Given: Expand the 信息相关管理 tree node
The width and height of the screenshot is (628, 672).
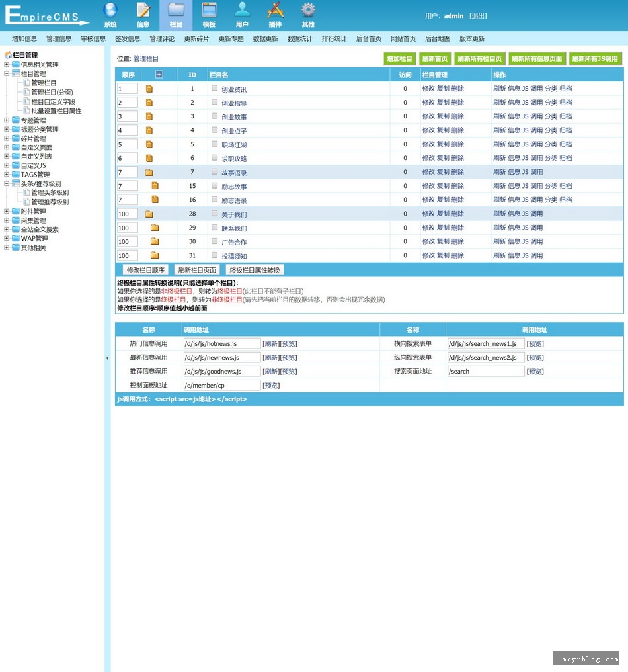Looking at the screenshot, I should click(7, 64).
